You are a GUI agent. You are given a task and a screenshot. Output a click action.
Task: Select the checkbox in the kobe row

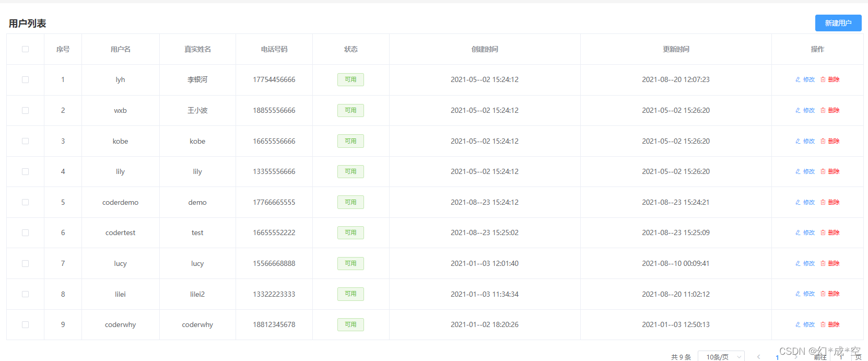coord(25,141)
